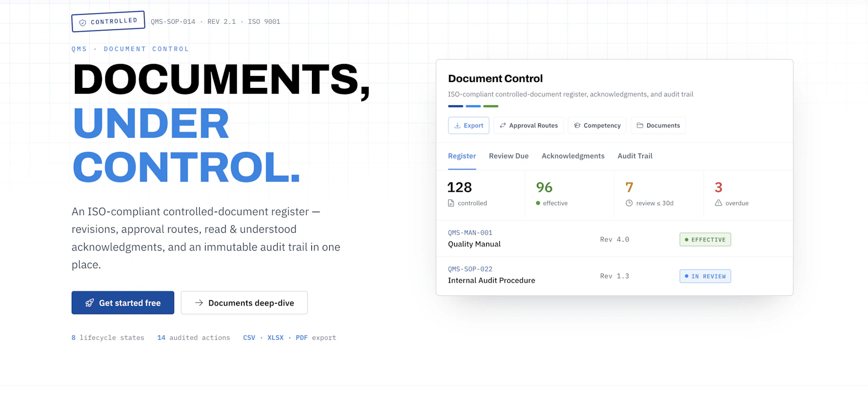Viewport: 868px width, 400px height.
Task: Click the light blue accent bar
Action: click(473, 106)
